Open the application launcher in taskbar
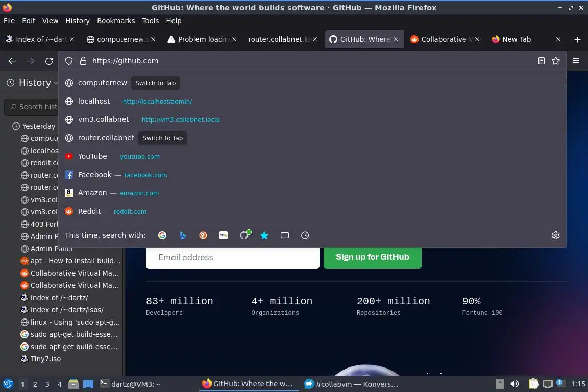The width and height of the screenshot is (588, 392). (x=8, y=384)
